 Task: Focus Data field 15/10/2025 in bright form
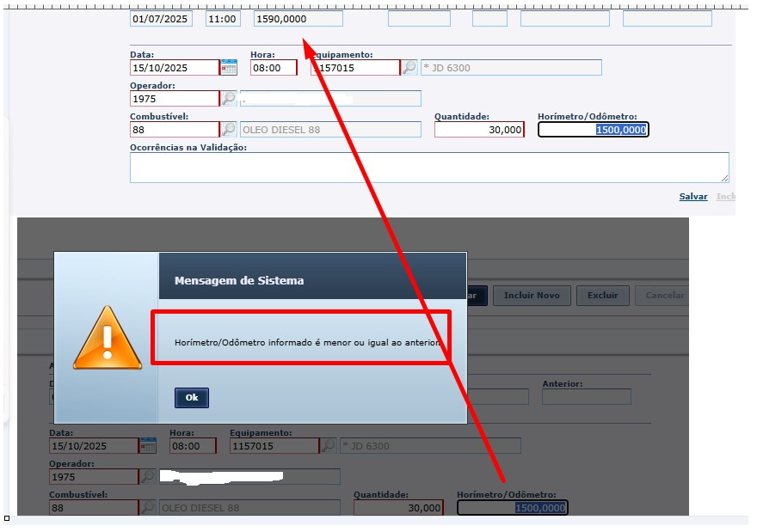pyautogui.click(x=175, y=68)
